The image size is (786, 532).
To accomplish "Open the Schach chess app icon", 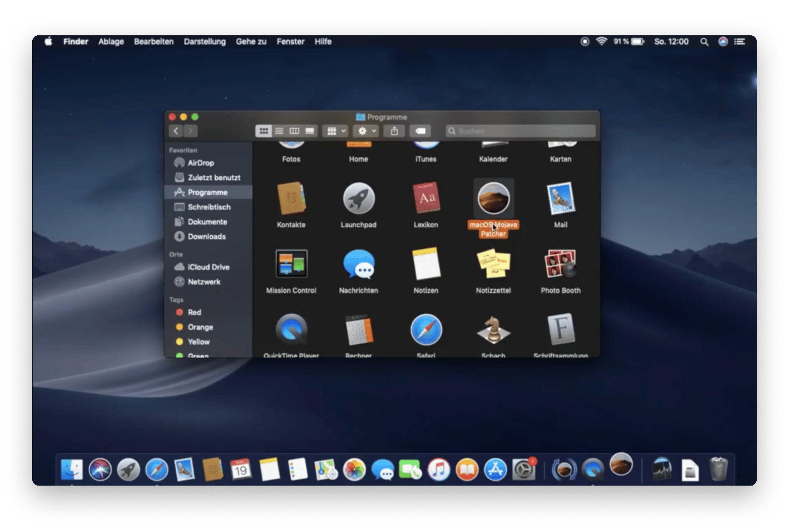I will (493, 329).
